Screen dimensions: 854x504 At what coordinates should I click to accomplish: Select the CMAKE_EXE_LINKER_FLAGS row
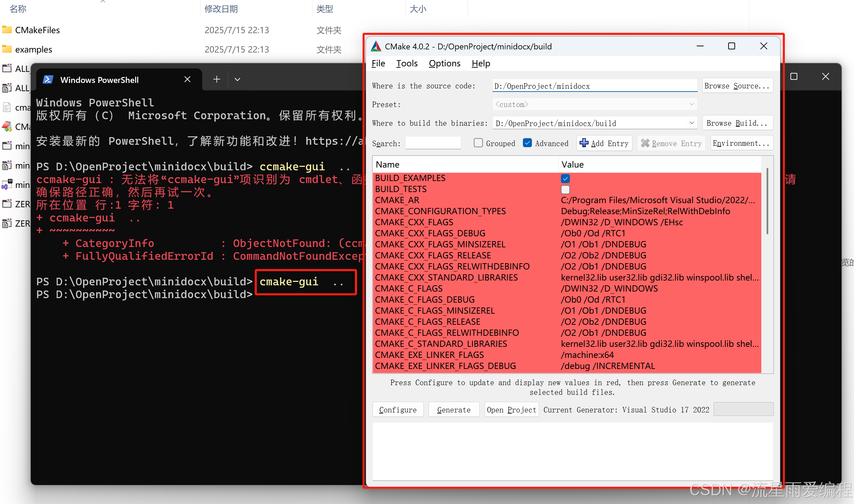click(x=567, y=355)
